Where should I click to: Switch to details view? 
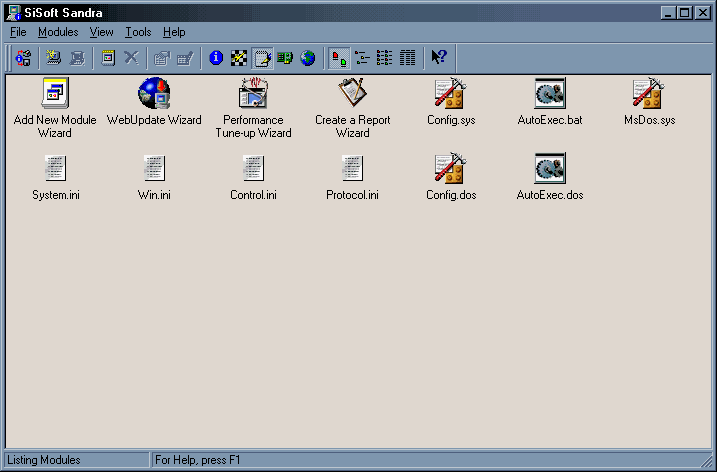tap(407, 58)
